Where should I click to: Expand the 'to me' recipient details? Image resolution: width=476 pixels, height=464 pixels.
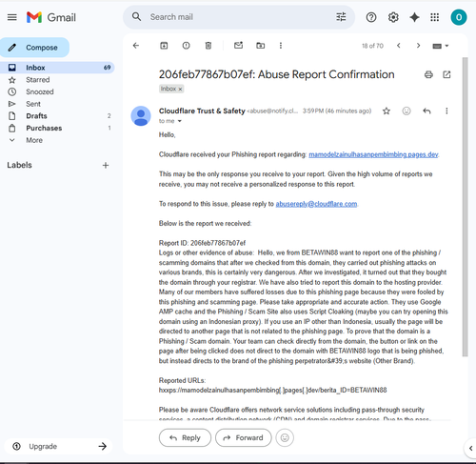point(180,121)
